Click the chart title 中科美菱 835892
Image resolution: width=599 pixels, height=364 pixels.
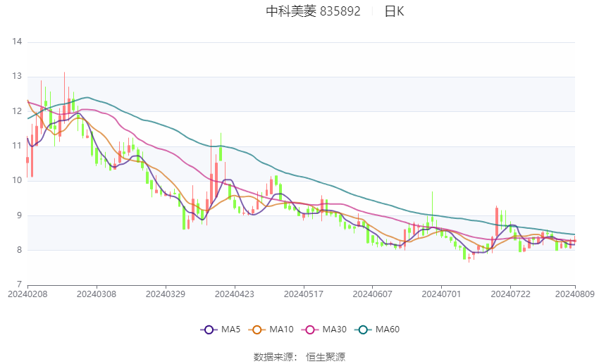[x=313, y=11]
